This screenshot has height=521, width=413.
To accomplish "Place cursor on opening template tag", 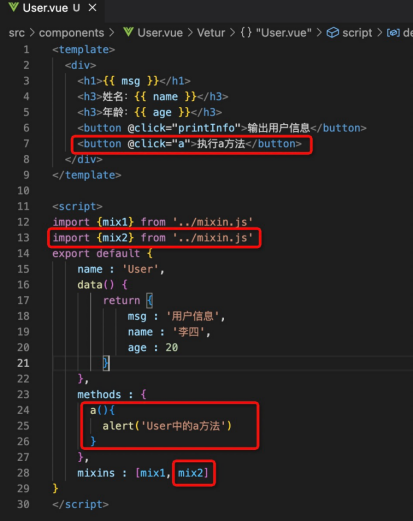I will [84, 50].
